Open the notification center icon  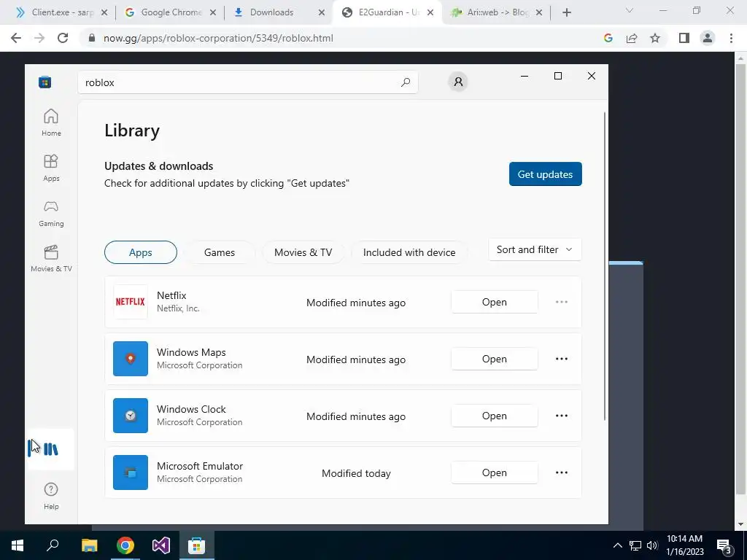[724, 545]
